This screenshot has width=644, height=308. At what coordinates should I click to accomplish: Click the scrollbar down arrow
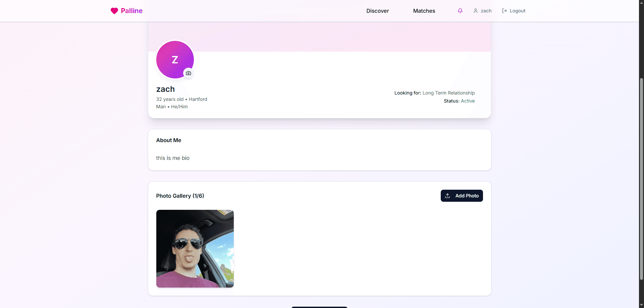click(x=641, y=305)
